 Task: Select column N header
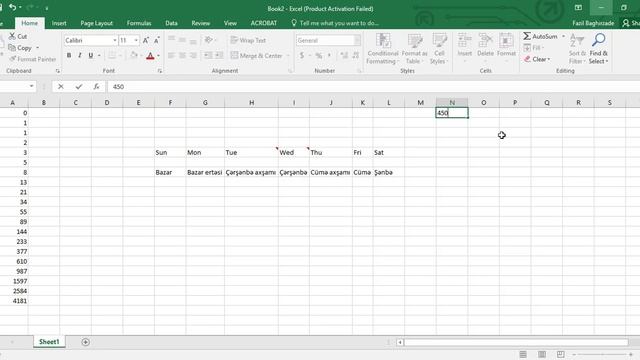452,102
